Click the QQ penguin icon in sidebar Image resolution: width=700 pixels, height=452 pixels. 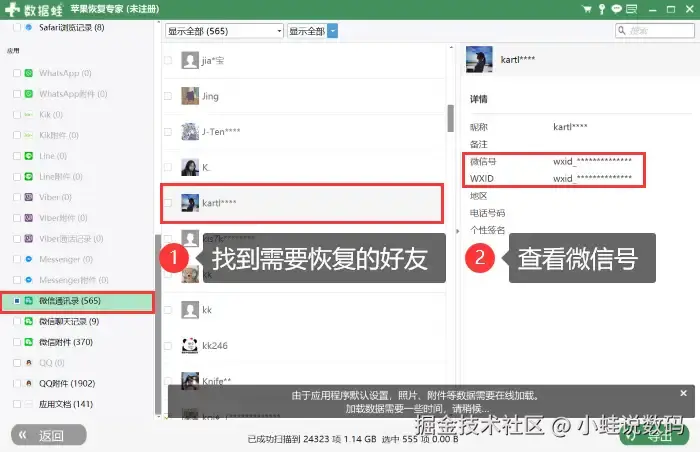pos(29,363)
